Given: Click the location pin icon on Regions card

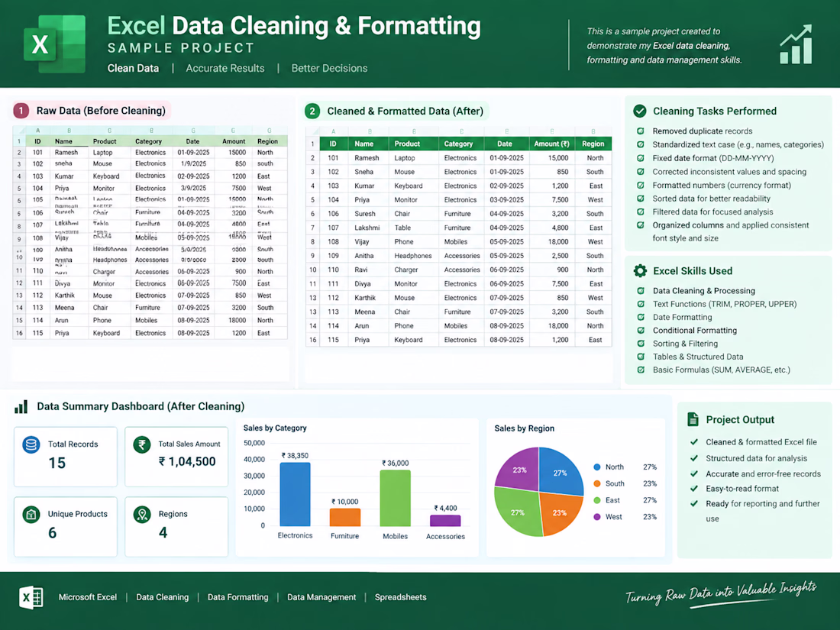Looking at the screenshot, I should (x=142, y=515).
